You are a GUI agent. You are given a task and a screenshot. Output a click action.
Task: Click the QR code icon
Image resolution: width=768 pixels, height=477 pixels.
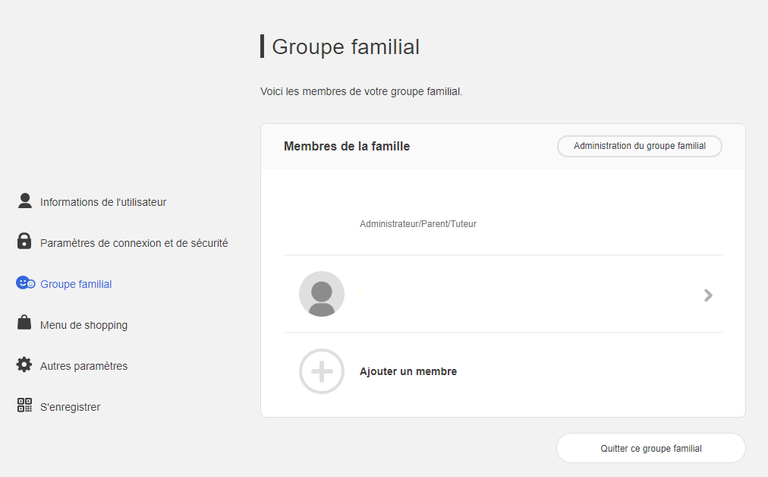(24, 405)
